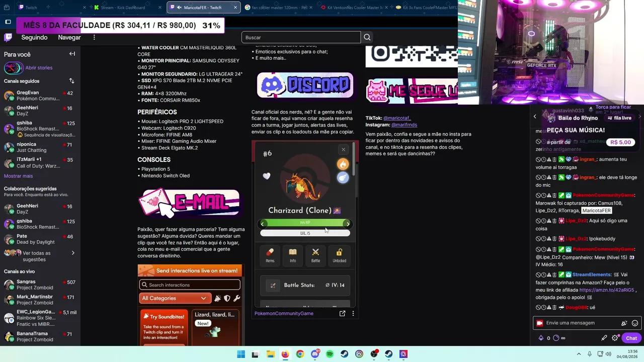Switch to Kit Ventoinhas Cooler Master tab

354,8
